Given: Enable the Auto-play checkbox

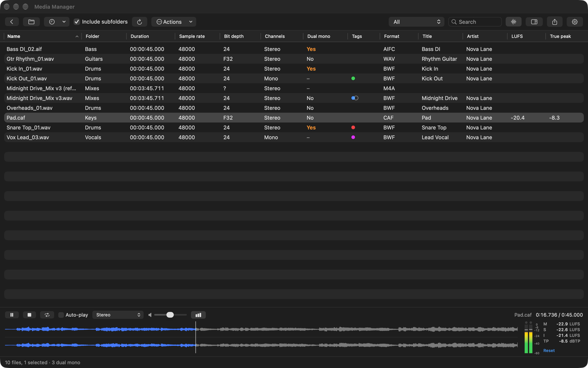Looking at the screenshot, I should click(x=61, y=315).
